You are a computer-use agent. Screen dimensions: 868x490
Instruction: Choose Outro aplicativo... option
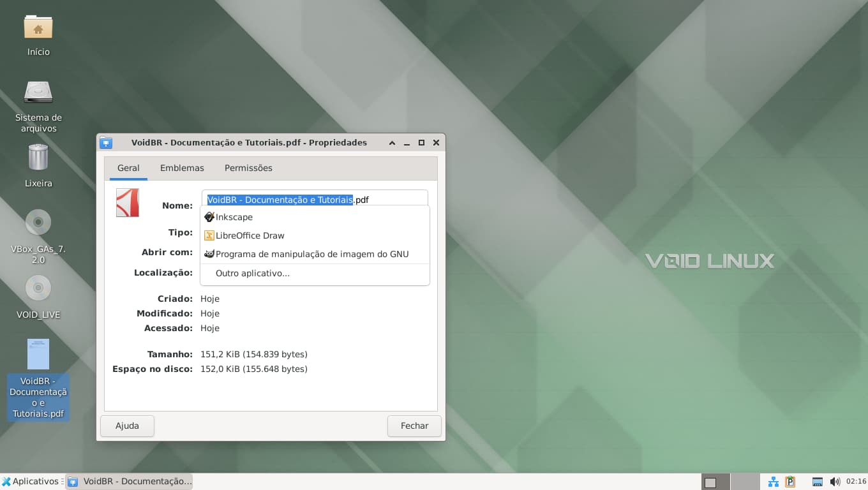[253, 273]
